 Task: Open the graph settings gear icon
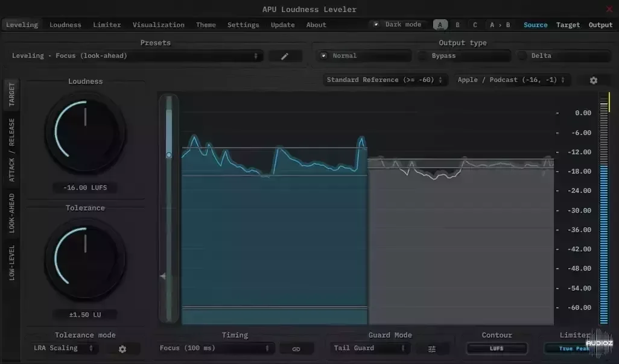593,80
